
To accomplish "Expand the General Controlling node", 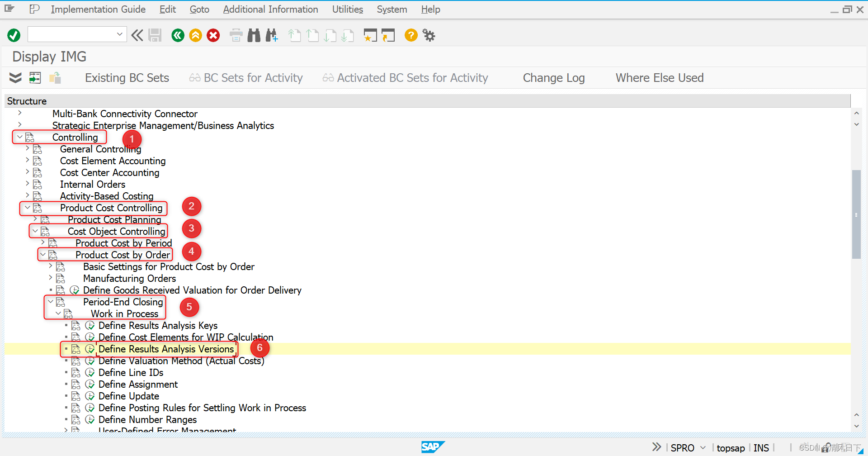I will tap(28, 148).
